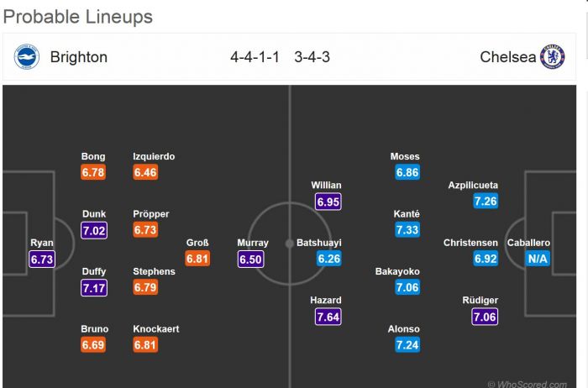Viewport: 588px width, 388px height.
Task: Click the Brighton 4-4-1-1 formation text
Action: pos(255,57)
